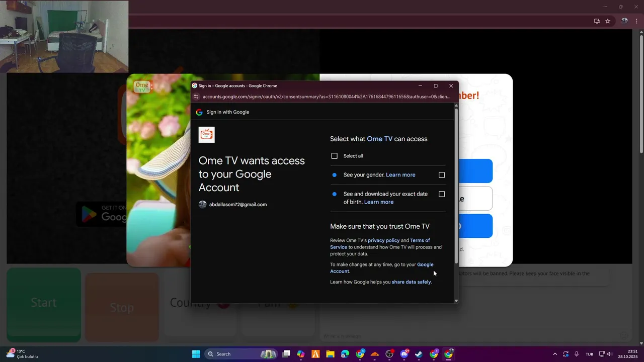Click the taskbar Search box
Screen dimensions: 644x362
coord(242,354)
